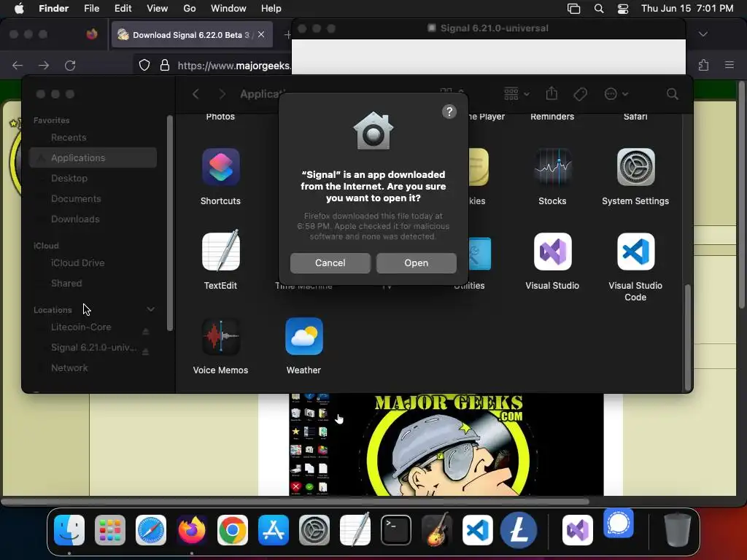Click the Finder Tags toolbar icon
747x560 pixels.
click(580, 94)
